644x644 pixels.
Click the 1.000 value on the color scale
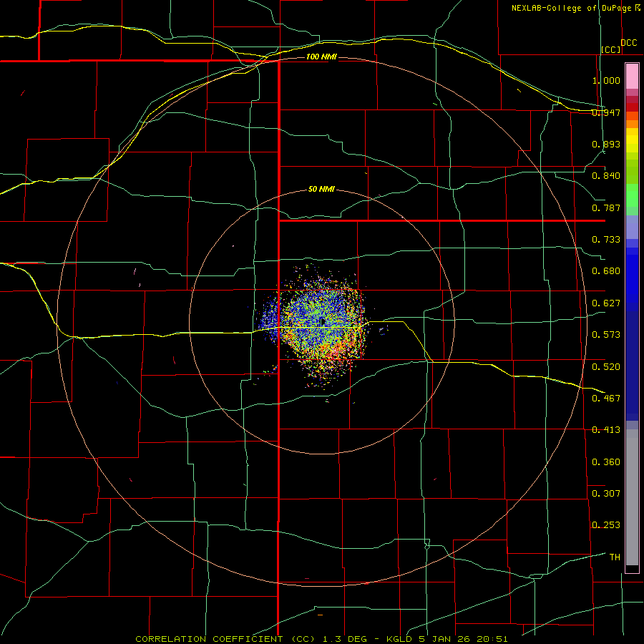coord(606,80)
